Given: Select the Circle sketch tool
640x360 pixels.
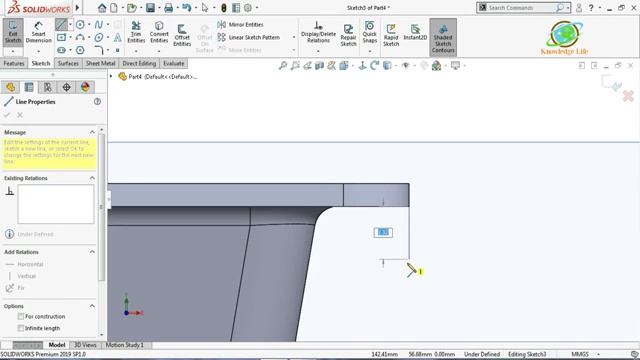Looking at the screenshot, I should tap(80, 24).
